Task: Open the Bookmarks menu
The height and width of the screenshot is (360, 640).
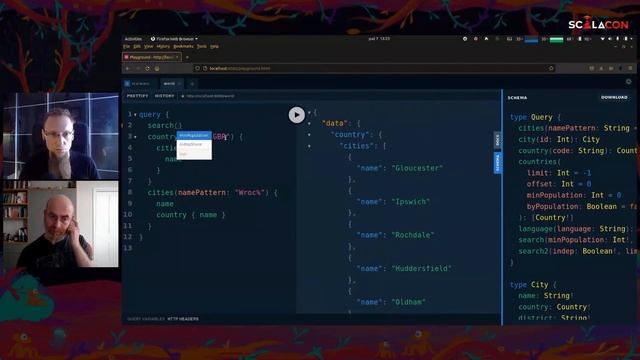Action: [183, 47]
